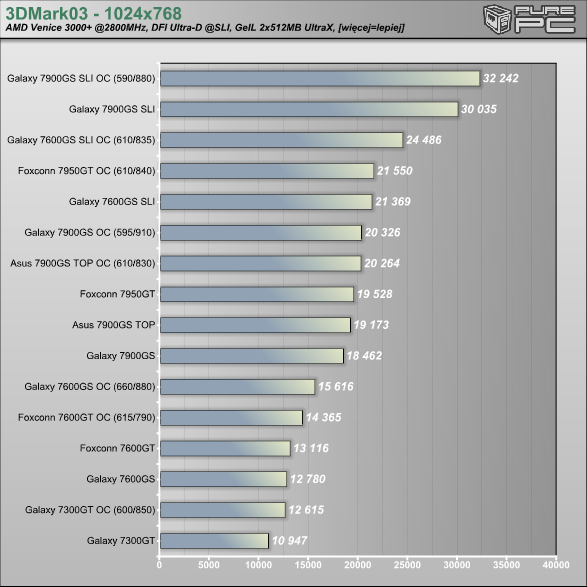
Task: Click the score value 20 326
Action: [x=383, y=232]
